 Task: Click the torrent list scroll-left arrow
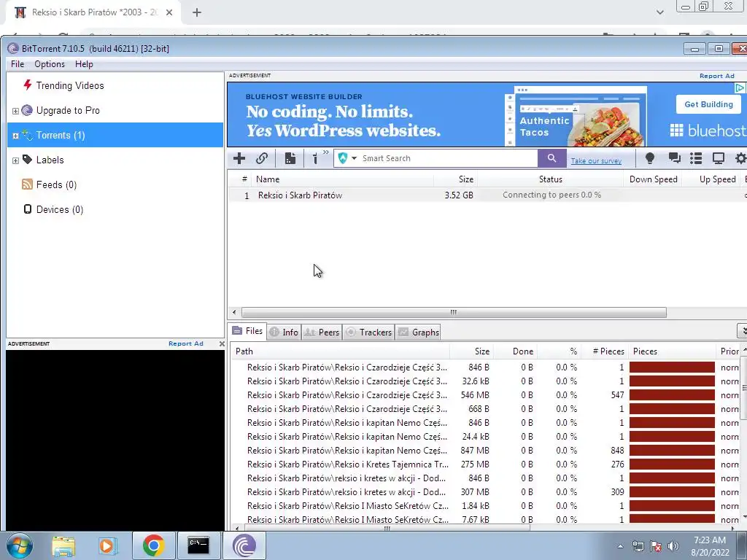click(x=234, y=312)
